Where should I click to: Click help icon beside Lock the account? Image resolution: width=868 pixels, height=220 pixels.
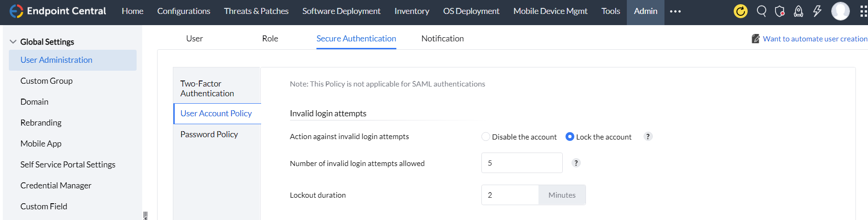(648, 136)
